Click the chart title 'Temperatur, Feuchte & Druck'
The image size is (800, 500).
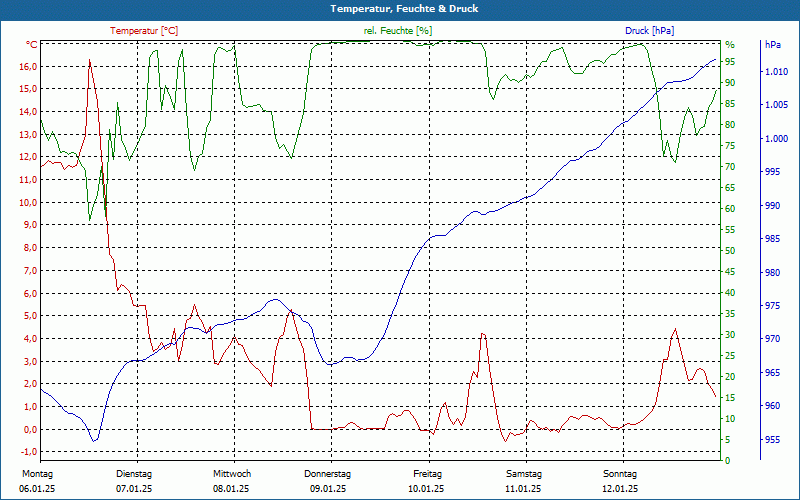(x=404, y=9)
